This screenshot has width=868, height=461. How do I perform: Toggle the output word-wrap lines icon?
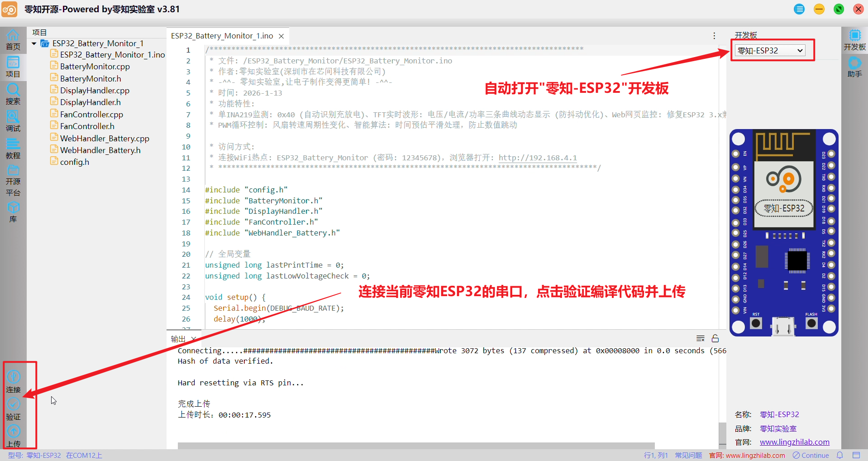(x=701, y=338)
